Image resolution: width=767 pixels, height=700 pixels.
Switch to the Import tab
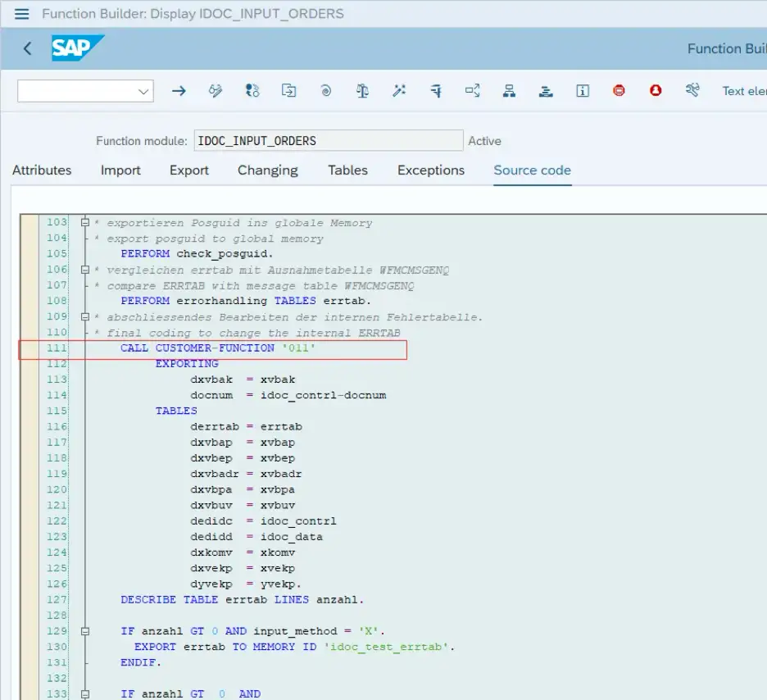120,170
